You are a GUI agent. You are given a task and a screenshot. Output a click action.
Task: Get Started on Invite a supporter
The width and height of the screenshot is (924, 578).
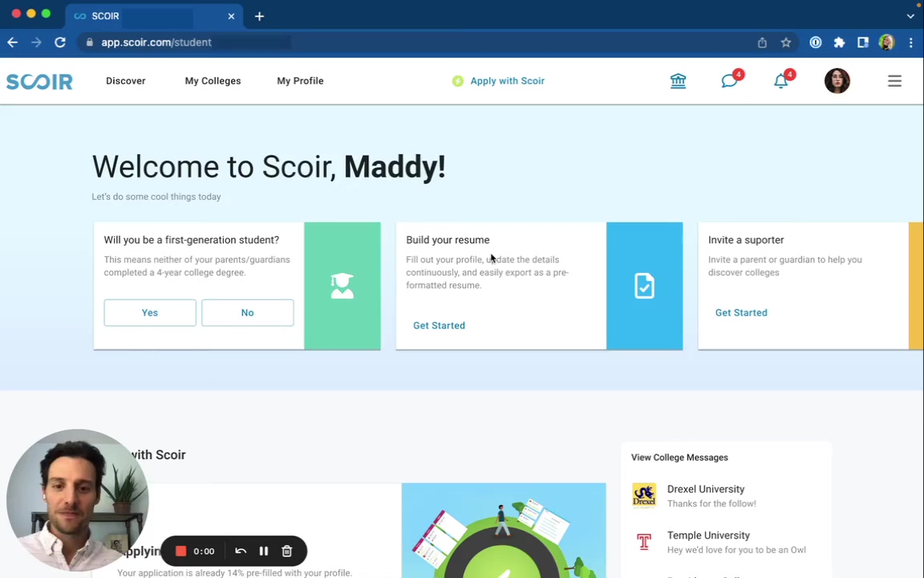pyautogui.click(x=741, y=312)
